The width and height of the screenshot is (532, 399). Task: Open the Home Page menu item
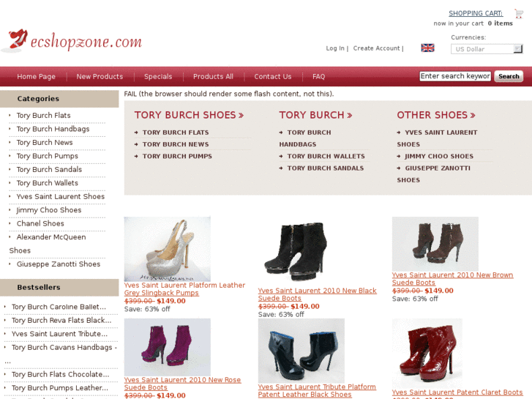37,76
